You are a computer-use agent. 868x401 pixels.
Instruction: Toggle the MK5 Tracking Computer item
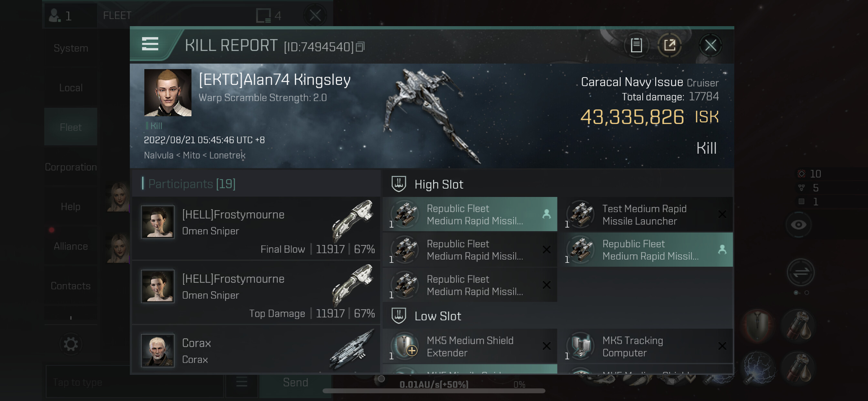646,346
